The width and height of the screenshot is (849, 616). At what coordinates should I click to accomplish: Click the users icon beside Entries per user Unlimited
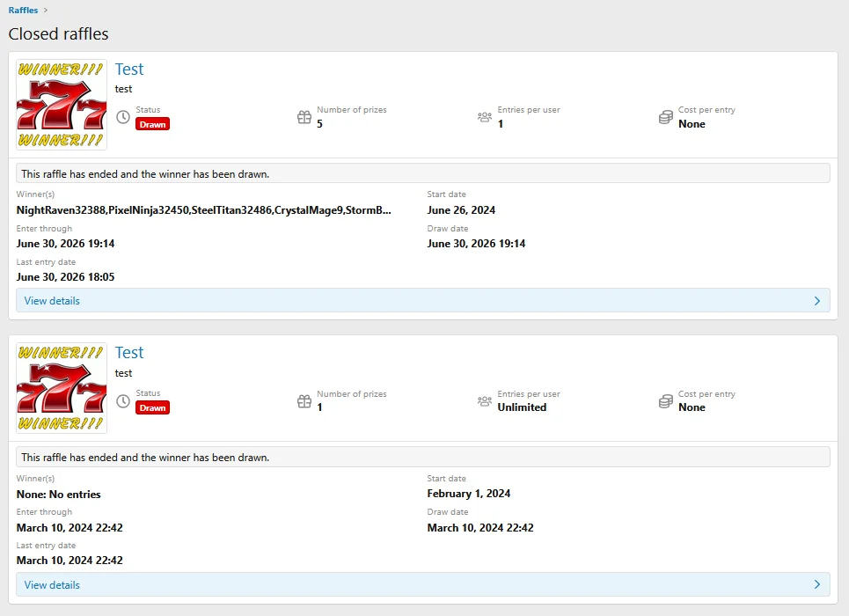pos(485,401)
